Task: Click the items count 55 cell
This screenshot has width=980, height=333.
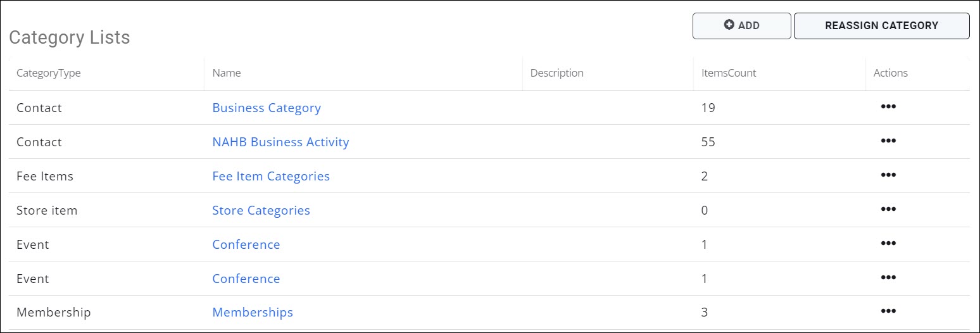Action: click(708, 142)
